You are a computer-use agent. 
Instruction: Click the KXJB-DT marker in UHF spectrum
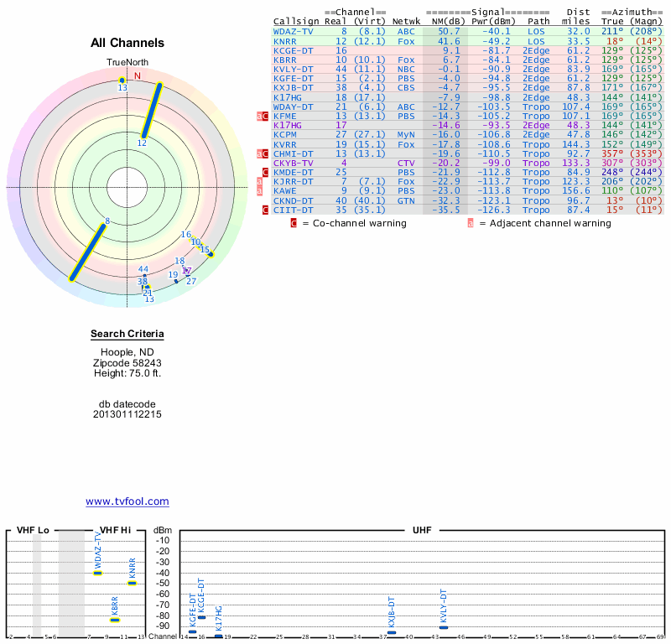point(392,632)
